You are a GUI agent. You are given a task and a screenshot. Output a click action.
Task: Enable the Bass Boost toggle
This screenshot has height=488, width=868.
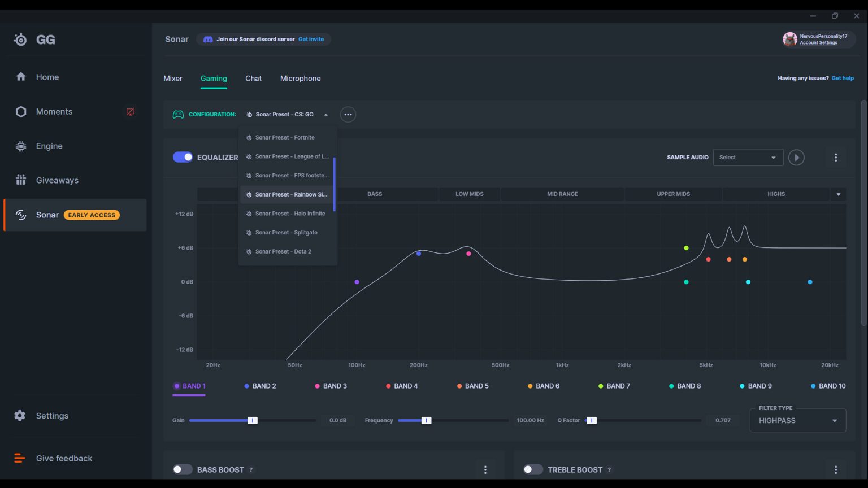point(183,469)
